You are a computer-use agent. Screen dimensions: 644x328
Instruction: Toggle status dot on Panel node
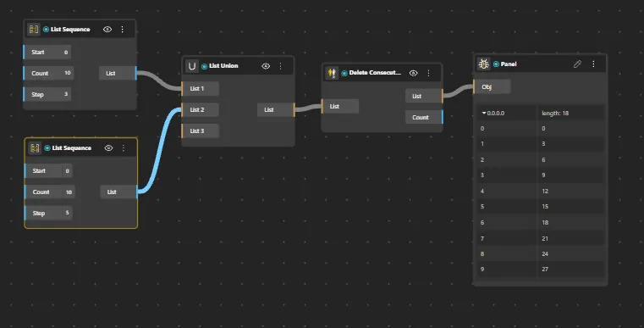pyautogui.click(x=496, y=64)
